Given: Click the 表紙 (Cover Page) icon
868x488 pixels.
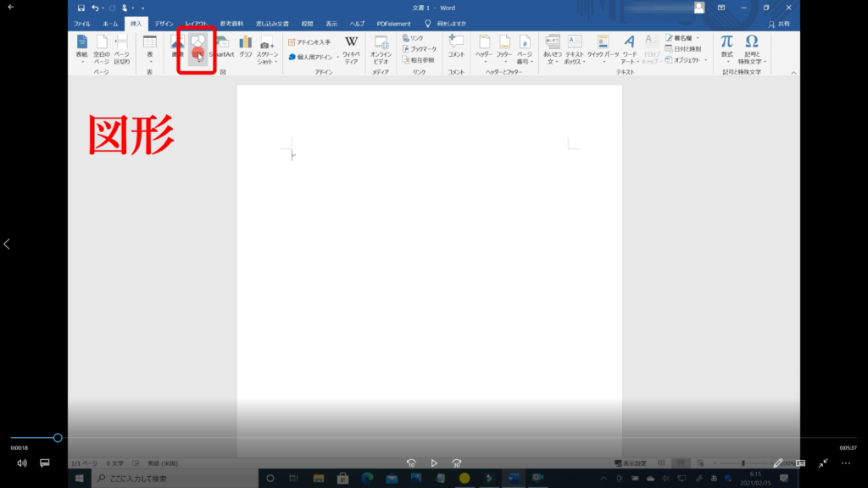Looking at the screenshot, I should [82, 47].
